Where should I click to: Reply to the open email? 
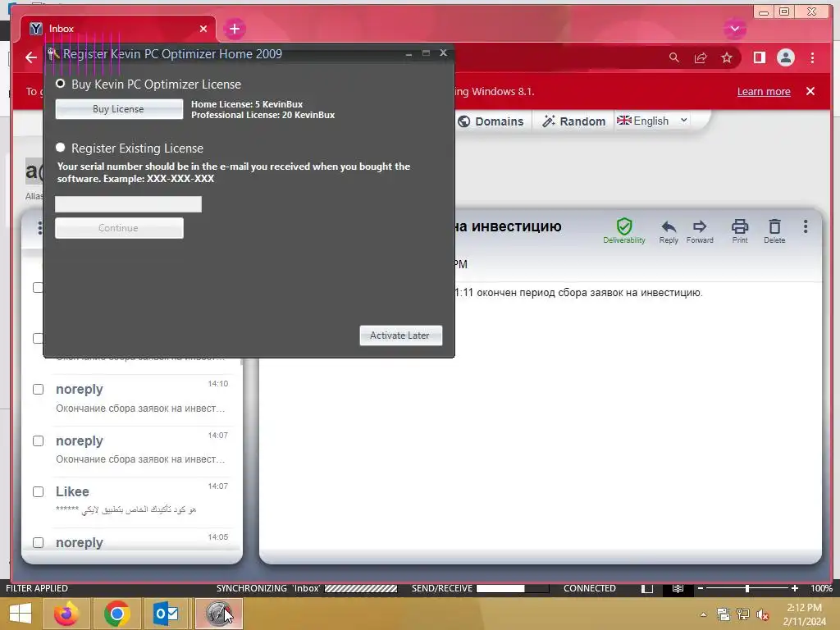[x=669, y=231]
